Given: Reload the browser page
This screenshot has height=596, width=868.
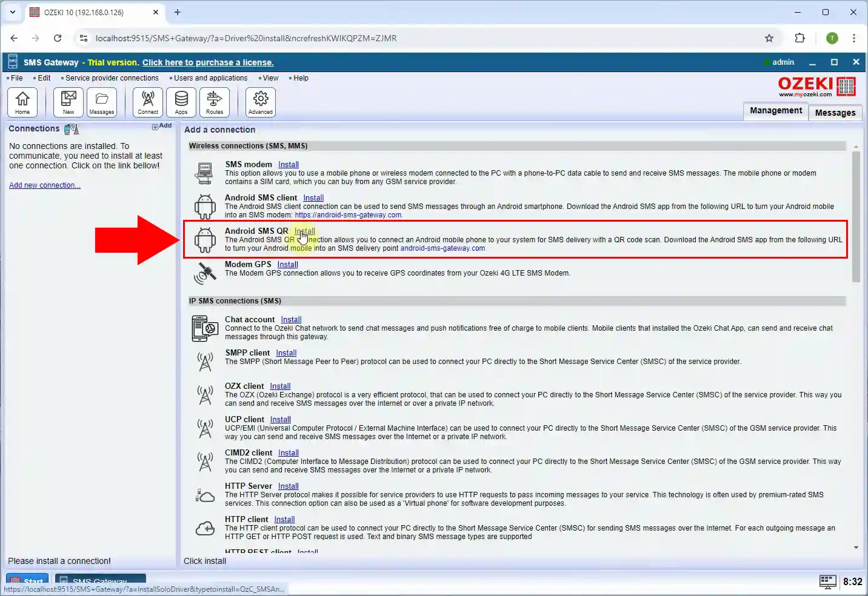Looking at the screenshot, I should coord(58,38).
